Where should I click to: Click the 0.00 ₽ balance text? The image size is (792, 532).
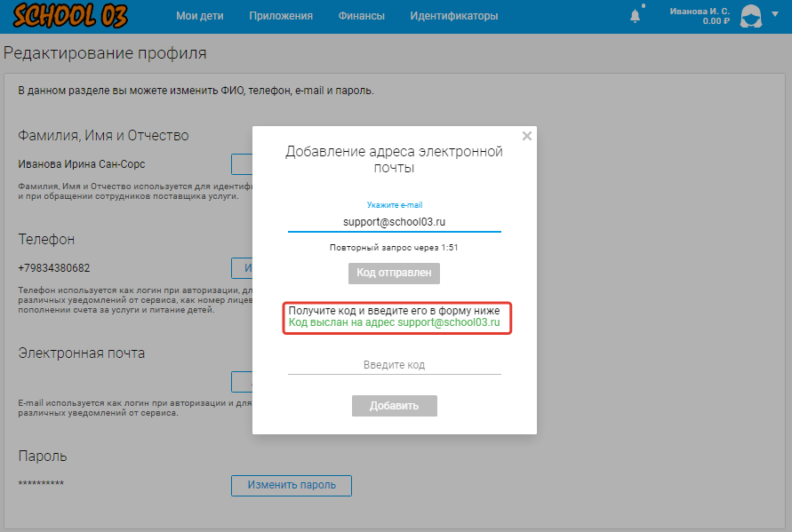716,21
